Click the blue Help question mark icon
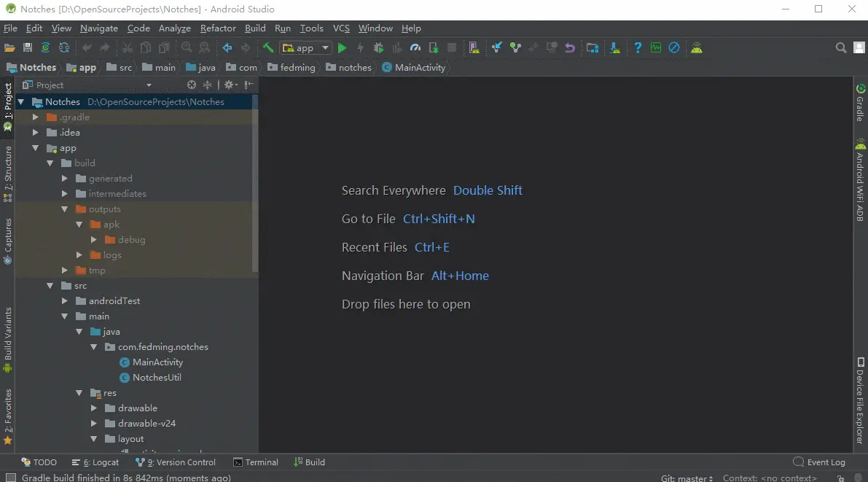The height and width of the screenshot is (482, 868). [638, 48]
